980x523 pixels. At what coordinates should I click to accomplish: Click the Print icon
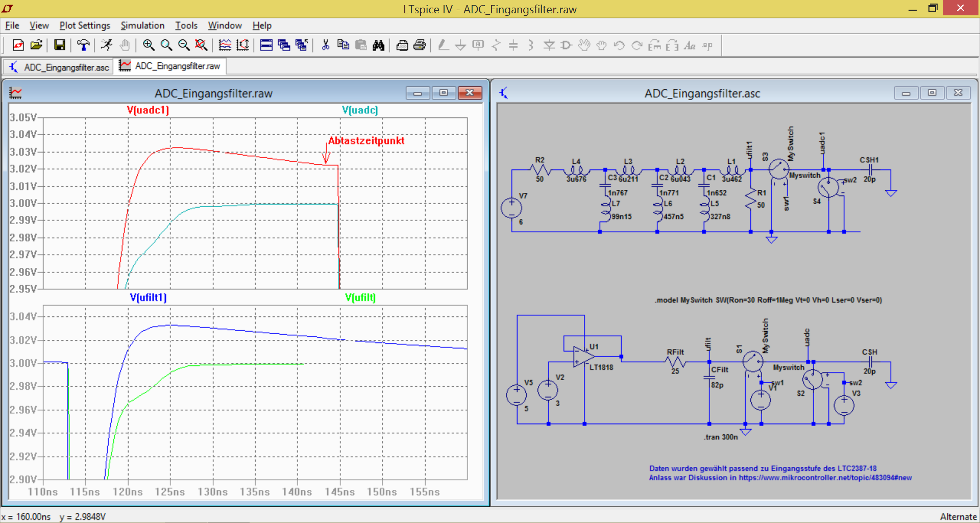(x=420, y=45)
